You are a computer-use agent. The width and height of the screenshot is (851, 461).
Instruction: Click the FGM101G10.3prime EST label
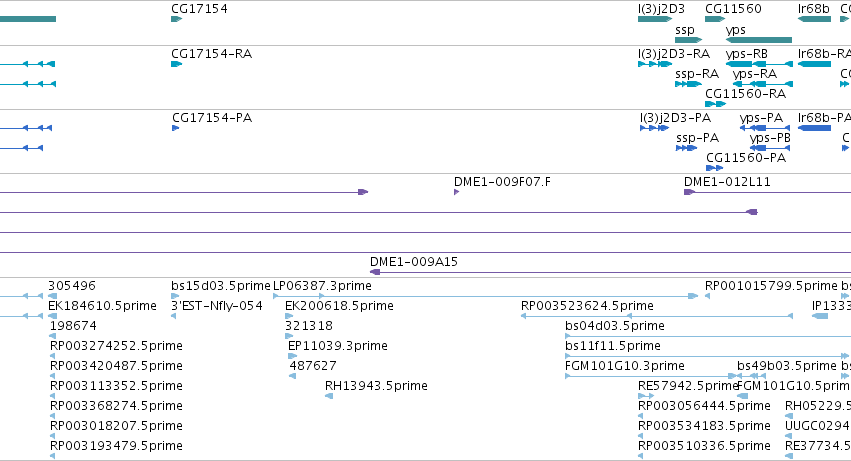click(x=624, y=366)
